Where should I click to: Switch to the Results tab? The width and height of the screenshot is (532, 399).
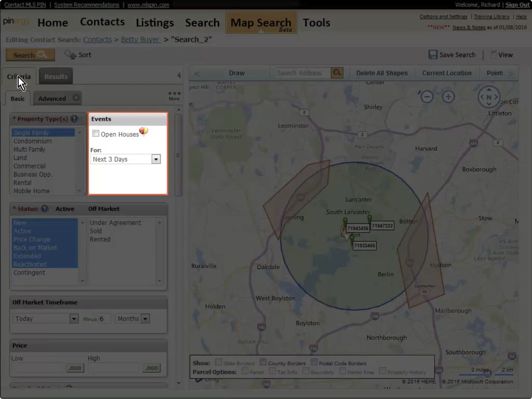click(56, 76)
